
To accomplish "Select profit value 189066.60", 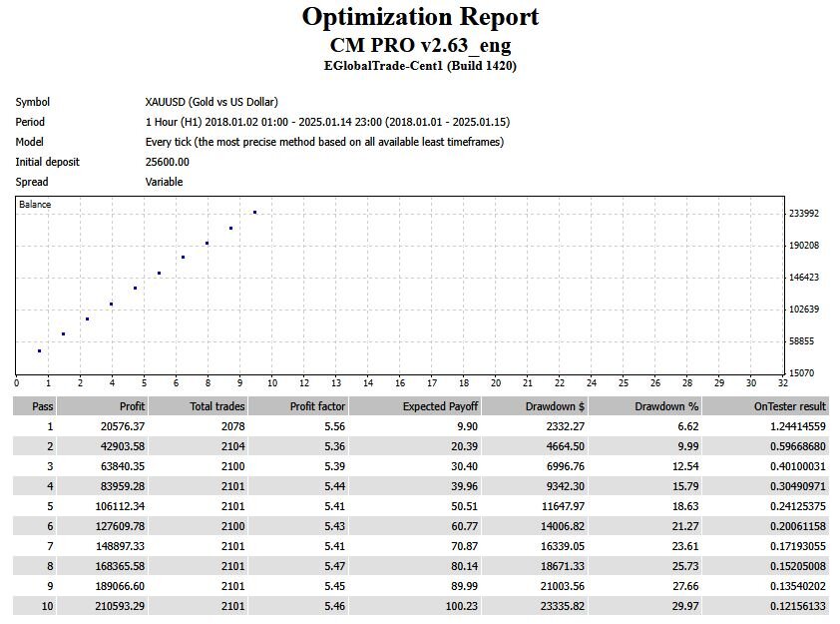I will [x=120, y=586].
